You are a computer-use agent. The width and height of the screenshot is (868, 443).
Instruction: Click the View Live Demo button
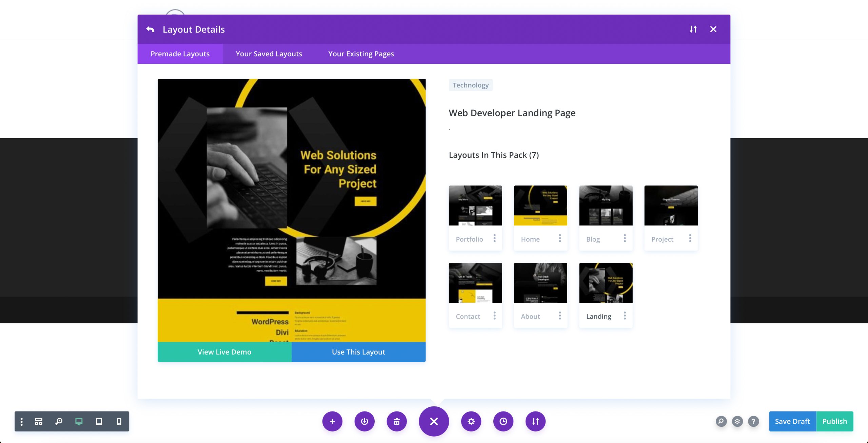point(224,352)
